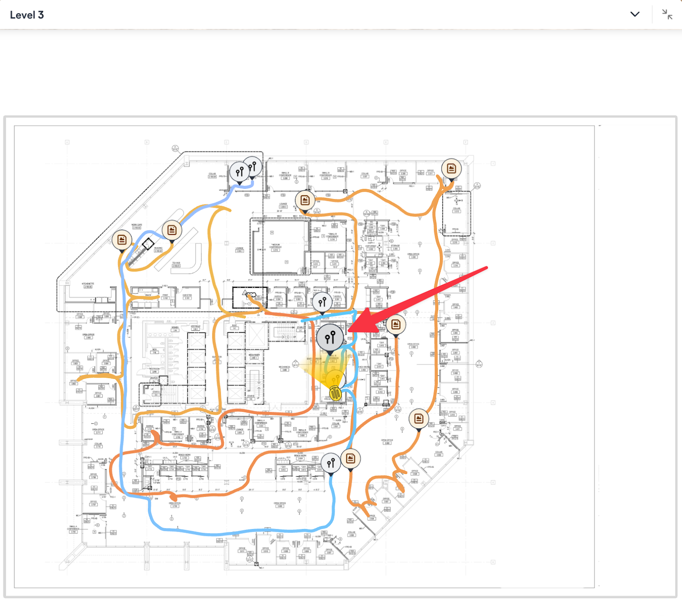
Task: Open the path pin at the blue route's bottom end
Action: pyautogui.click(x=331, y=463)
